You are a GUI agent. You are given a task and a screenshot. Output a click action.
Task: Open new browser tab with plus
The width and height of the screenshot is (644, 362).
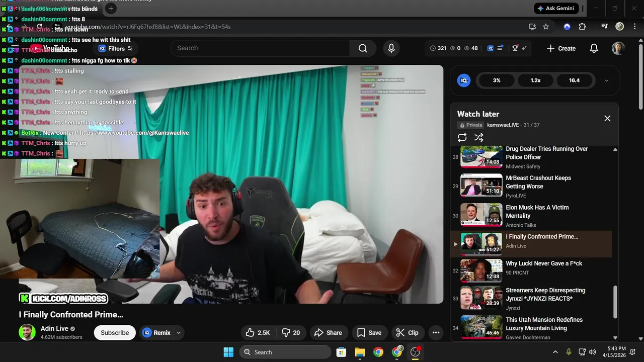click(x=111, y=9)
